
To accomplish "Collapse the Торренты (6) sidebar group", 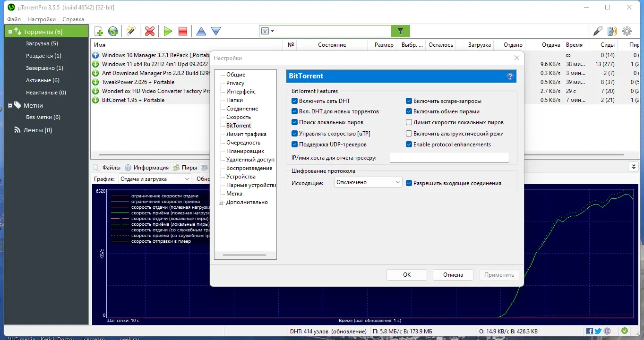I will point(9,32).
